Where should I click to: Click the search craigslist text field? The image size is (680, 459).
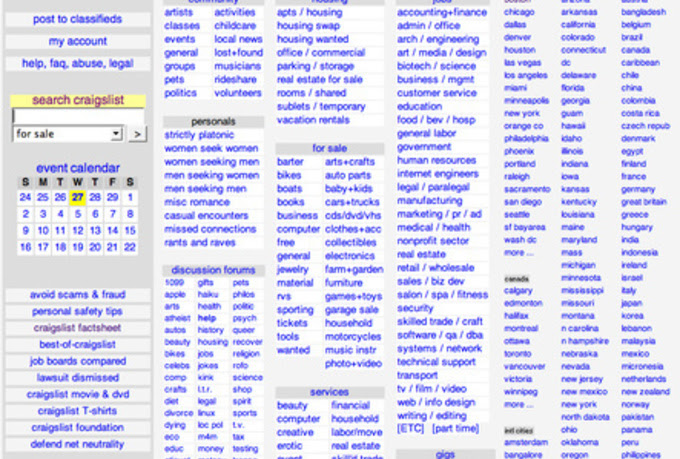tap(78, 116)
